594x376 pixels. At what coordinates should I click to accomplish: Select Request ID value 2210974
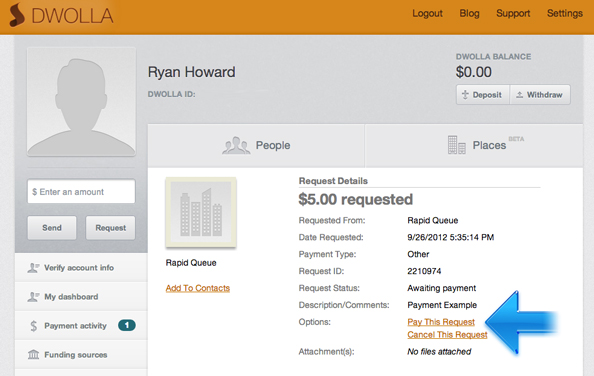pyautogui.click(x=424, y=271)
